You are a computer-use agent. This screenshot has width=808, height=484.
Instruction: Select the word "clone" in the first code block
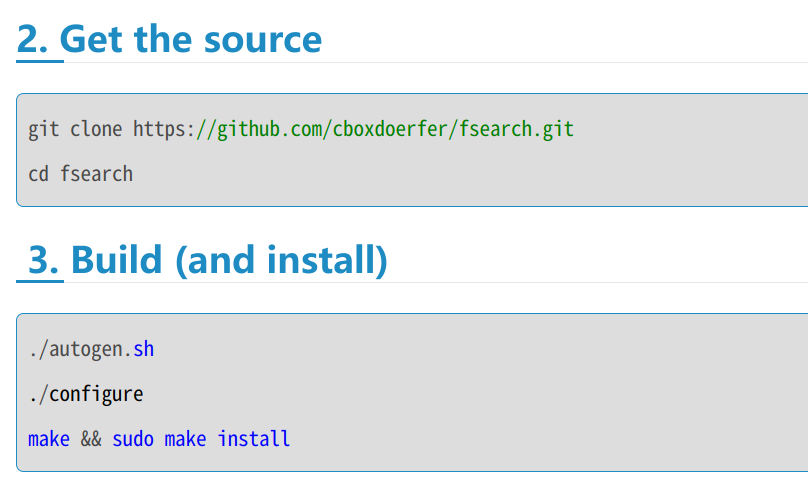pyautogui.click(x=96, y=129)
